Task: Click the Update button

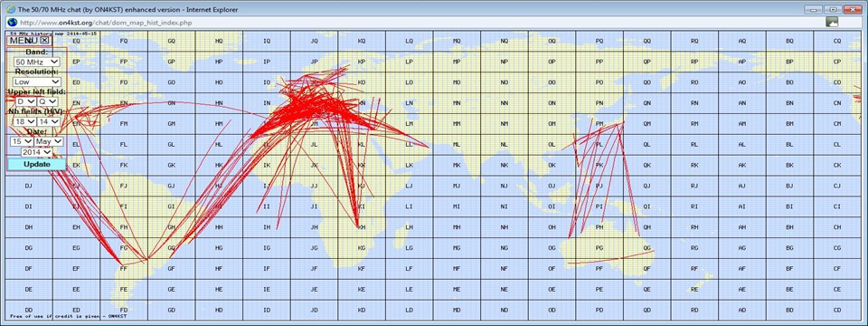Action: 36,165
